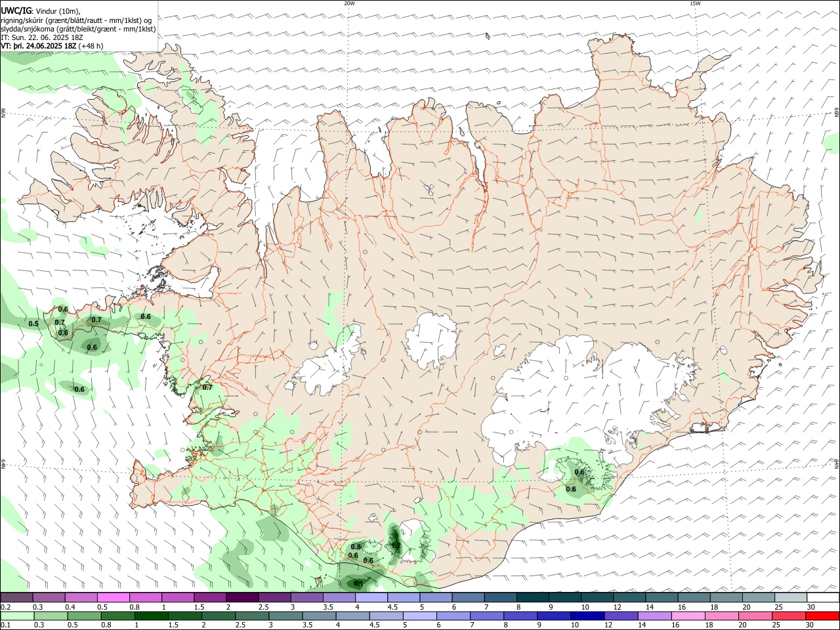Click the '(+48 h)' forecast offset text
Screen dimensions: 840x630
(x=91, y=46)
